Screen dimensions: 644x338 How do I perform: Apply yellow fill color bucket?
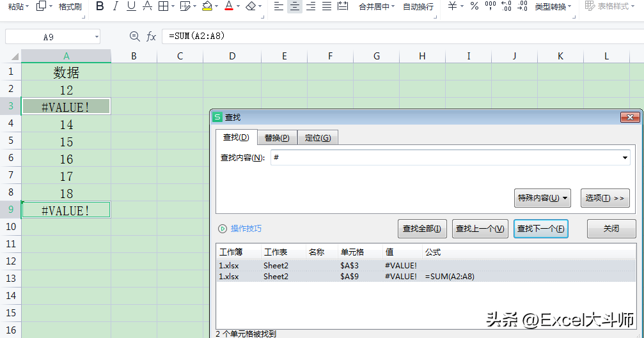[x=207, y=6]
